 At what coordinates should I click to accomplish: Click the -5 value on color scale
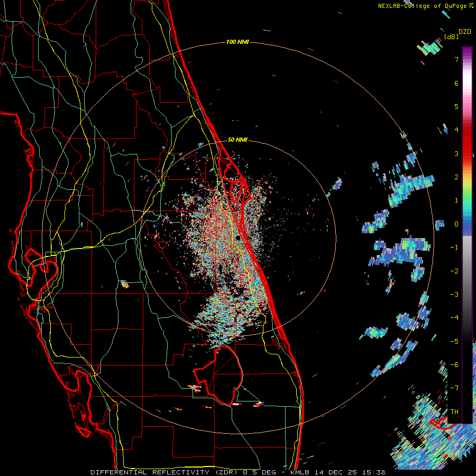(454, 342)
